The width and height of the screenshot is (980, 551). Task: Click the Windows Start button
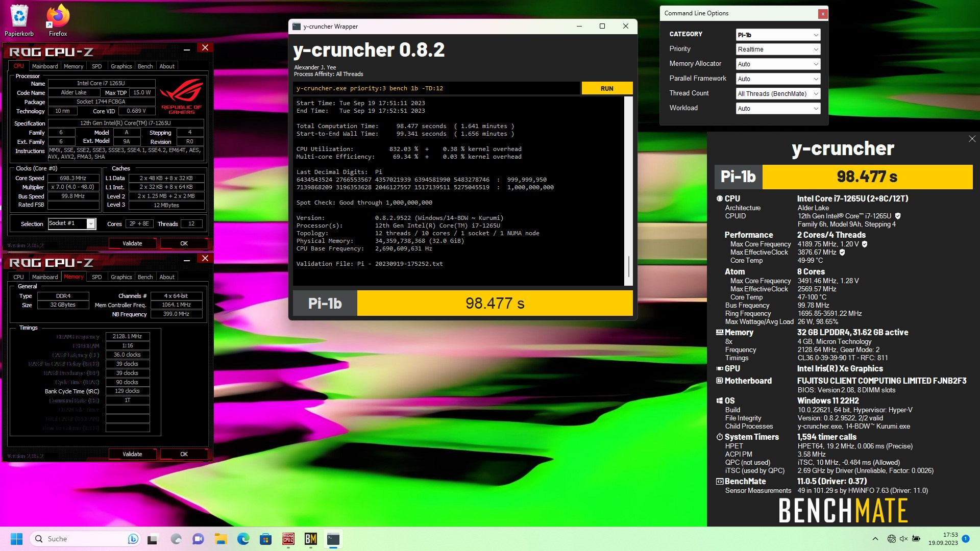[16, 539]
